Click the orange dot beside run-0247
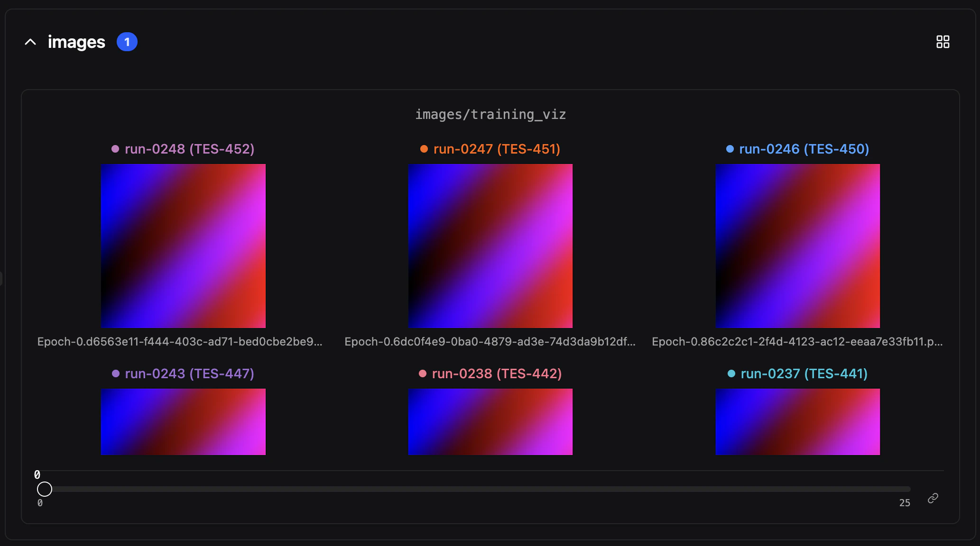Viewport: 980px width, 546px height. (423, 149)
